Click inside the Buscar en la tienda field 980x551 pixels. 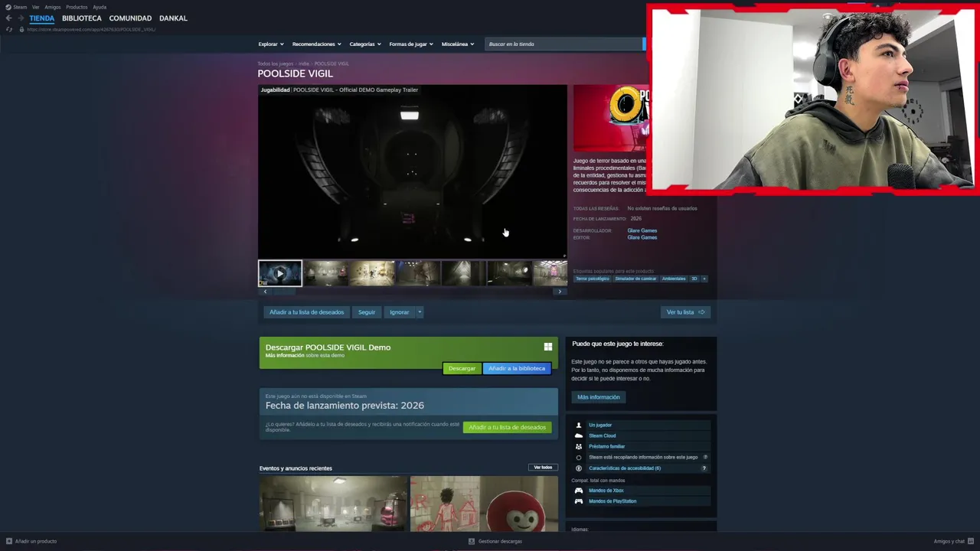[x=563, y=44]
